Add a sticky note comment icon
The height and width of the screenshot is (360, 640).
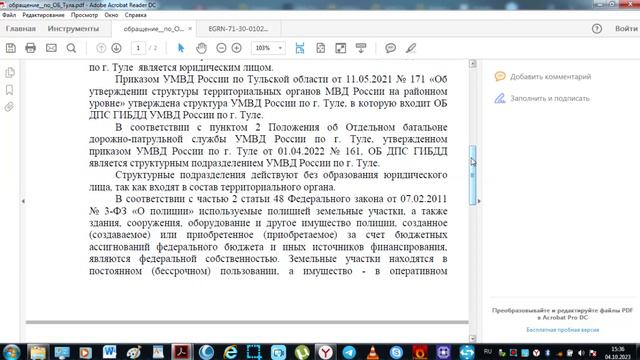tap(391, 48)
